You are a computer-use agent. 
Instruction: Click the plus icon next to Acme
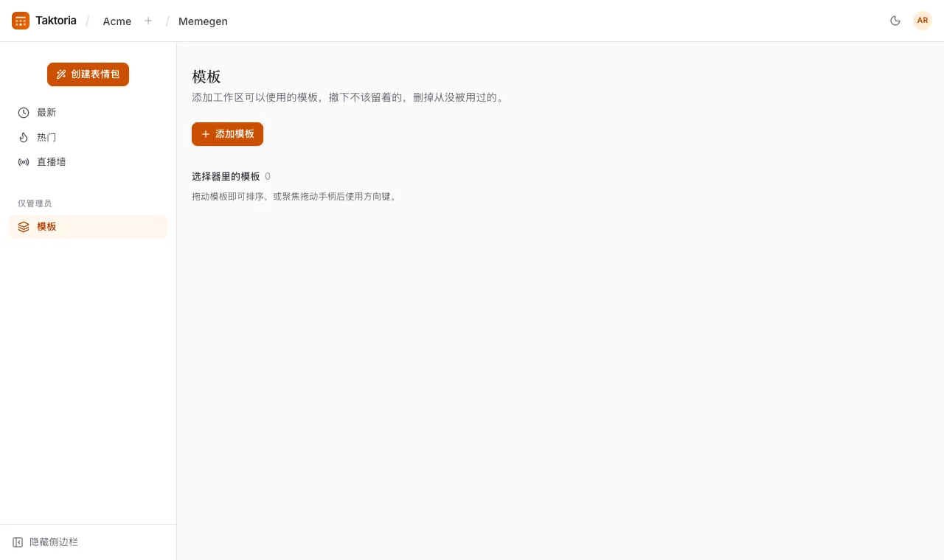coord(148,21)
